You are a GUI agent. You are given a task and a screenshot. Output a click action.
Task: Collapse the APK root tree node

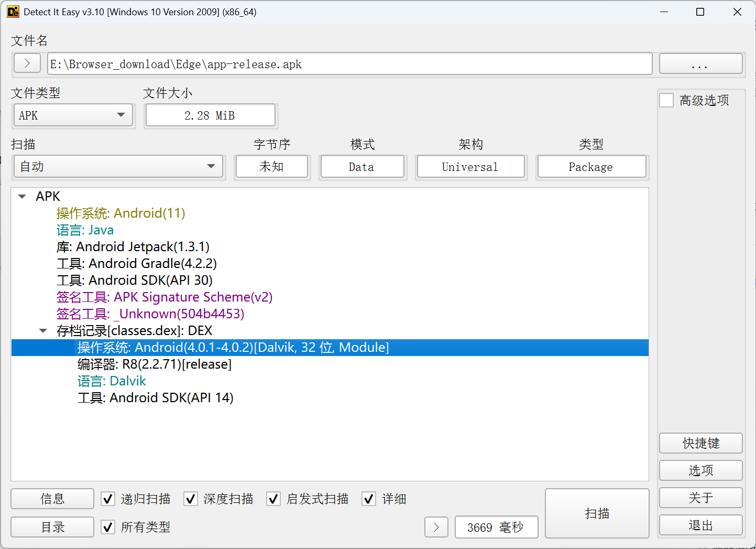click(22, 197)
